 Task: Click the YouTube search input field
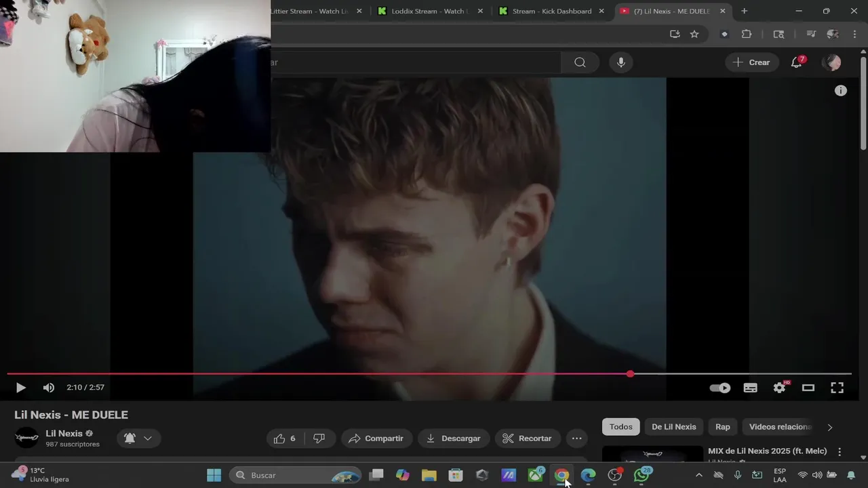[416, 62]
